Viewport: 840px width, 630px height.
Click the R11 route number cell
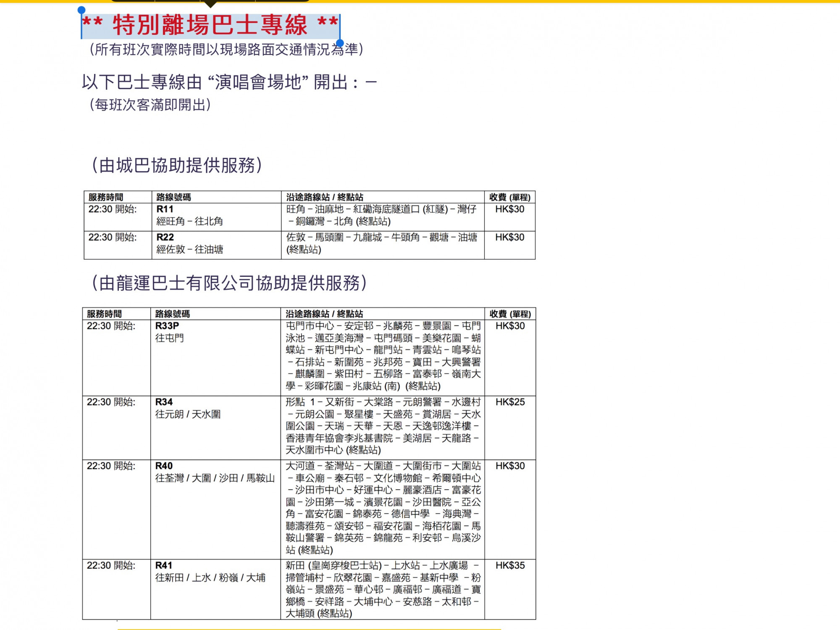click(165, 209)
